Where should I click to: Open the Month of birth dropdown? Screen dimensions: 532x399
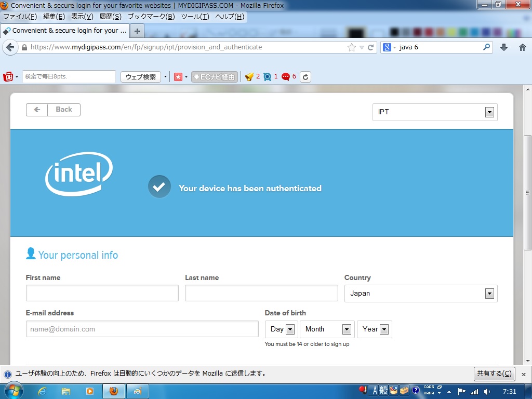pos(327,329)
